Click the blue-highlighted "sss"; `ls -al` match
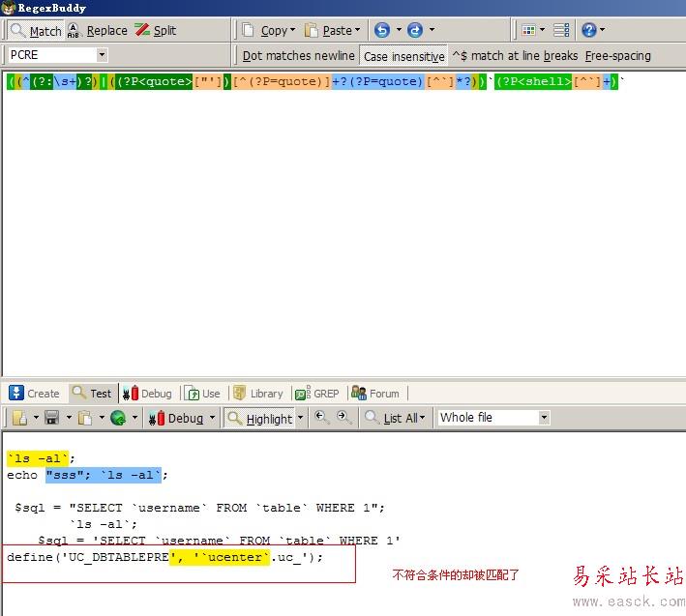The width and height of the screenshot is (686, 616). tap(104, 475)
